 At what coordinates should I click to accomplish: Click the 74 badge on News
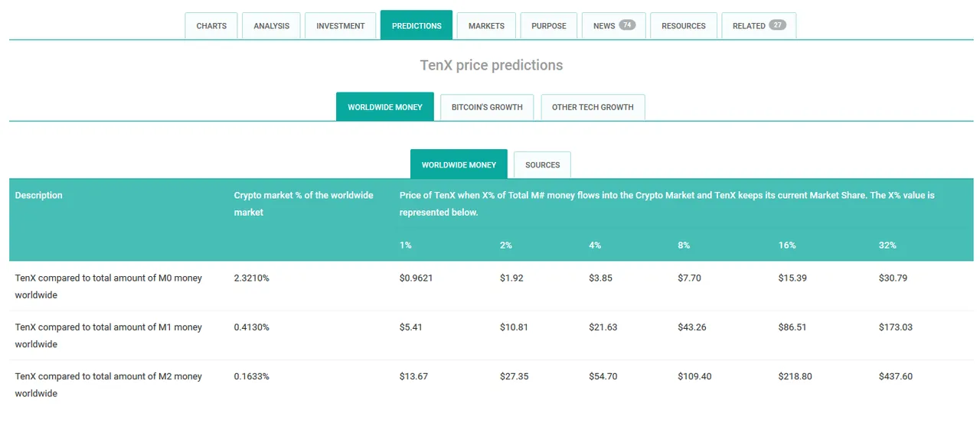point(627,24)
